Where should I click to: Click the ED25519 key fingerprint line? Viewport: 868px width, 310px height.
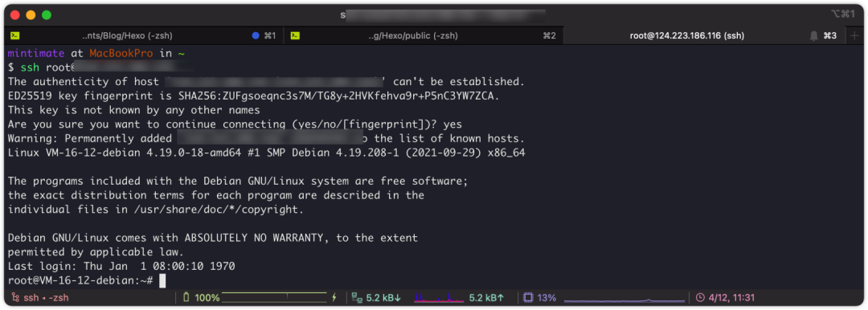point(254,96)
